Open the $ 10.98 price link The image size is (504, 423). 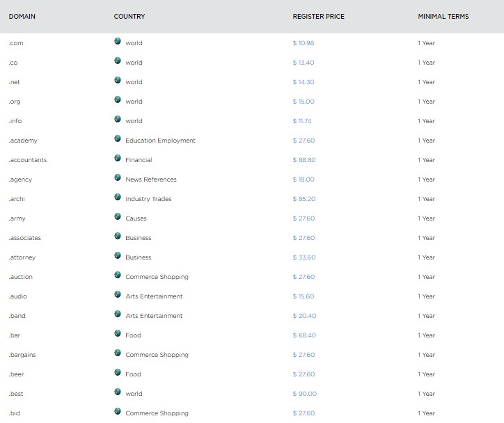coord(304,43)
